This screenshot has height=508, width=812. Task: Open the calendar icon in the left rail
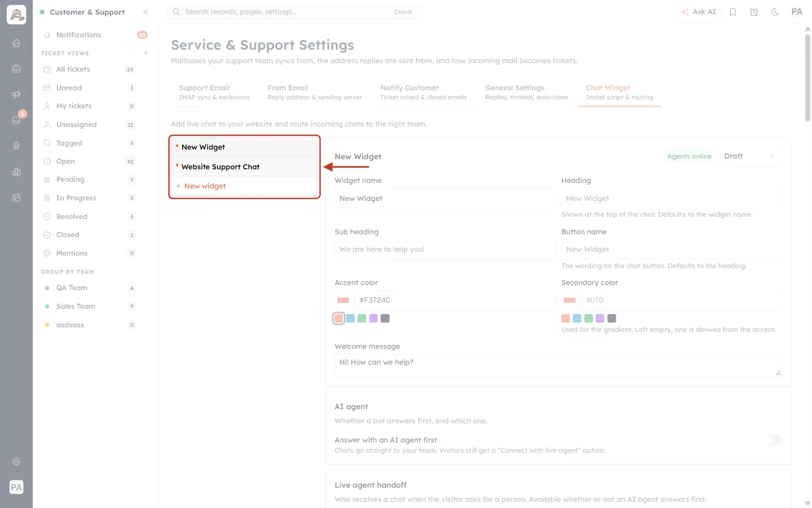[x=16, y=198]
